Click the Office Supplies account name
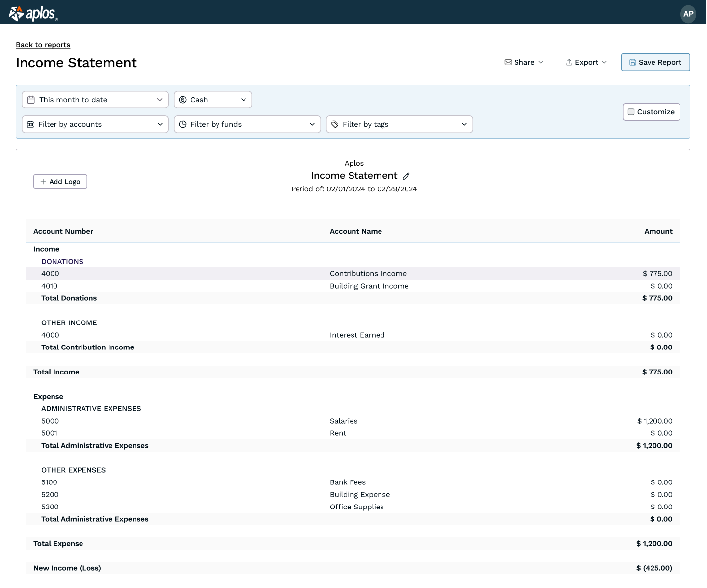Screen dimensions: 707x588 [357, 507]
